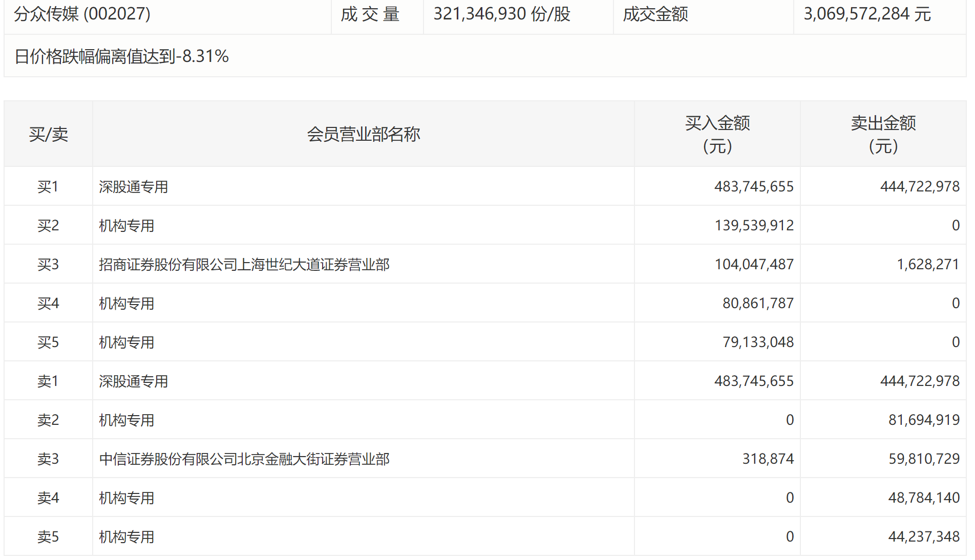Select the 139,539,912 buy amount cell
This screenshot has width=975, height=560.
[x=754, y=226]
